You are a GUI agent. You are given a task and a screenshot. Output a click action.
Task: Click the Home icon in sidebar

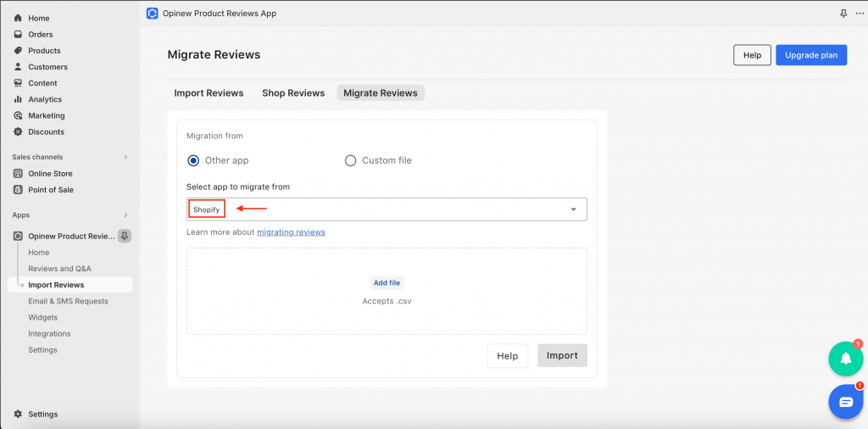click(x=18, y=19)
